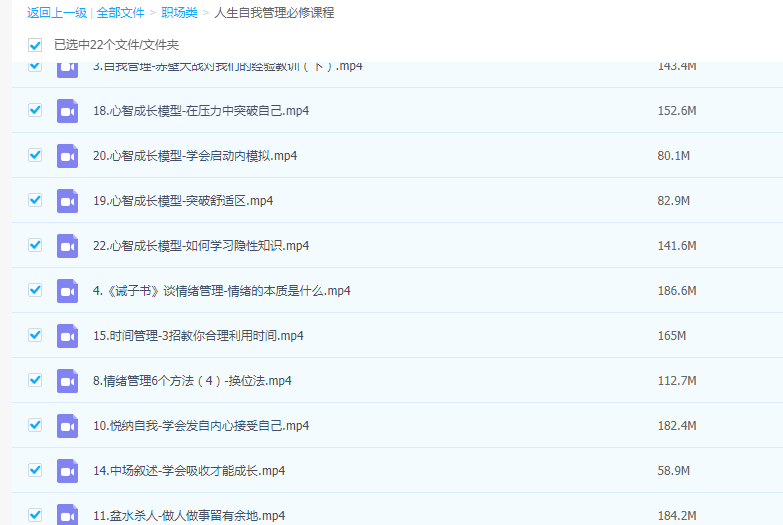
Task: Click video icon for 20.心智成长模型 file
Action: pyautogui.click(x=67, y=156)
